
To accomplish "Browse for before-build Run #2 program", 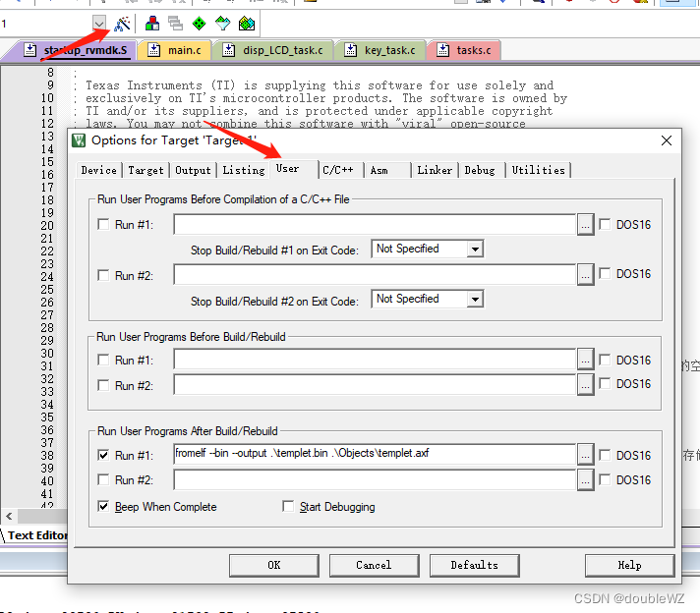I will tap(585, 385).
